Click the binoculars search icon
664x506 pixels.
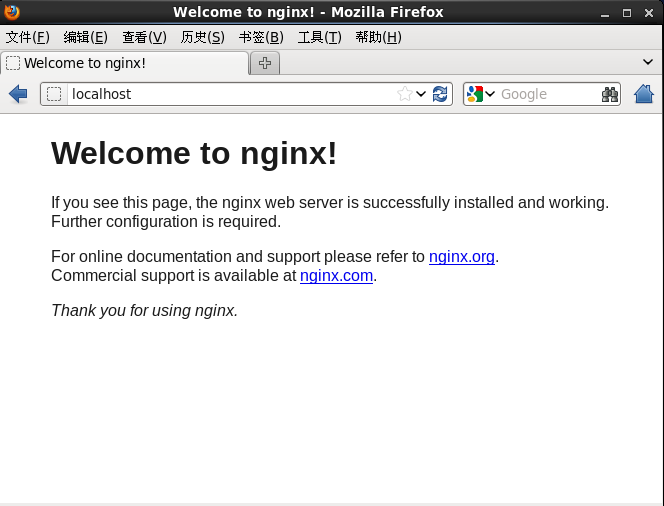pyautogui.click(x=610, y=94)
